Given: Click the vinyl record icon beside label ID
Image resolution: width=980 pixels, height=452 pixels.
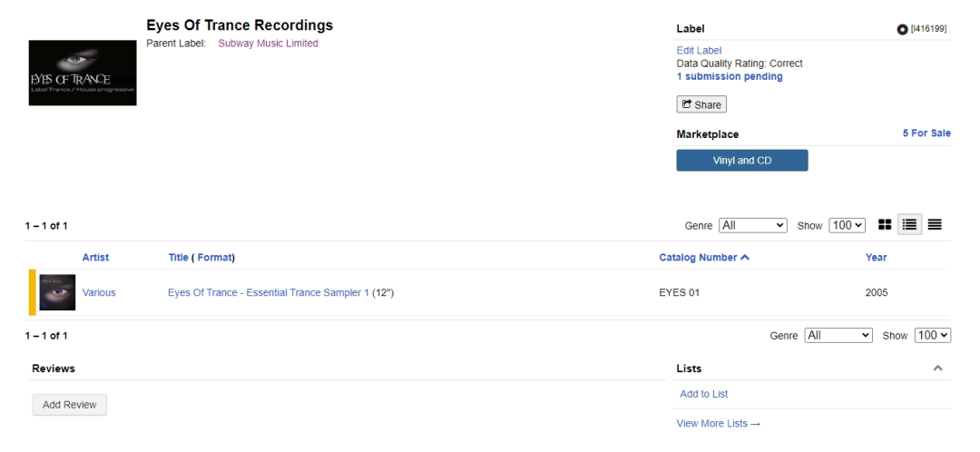Looking at the screenshot, I should (x=902, y=30).
